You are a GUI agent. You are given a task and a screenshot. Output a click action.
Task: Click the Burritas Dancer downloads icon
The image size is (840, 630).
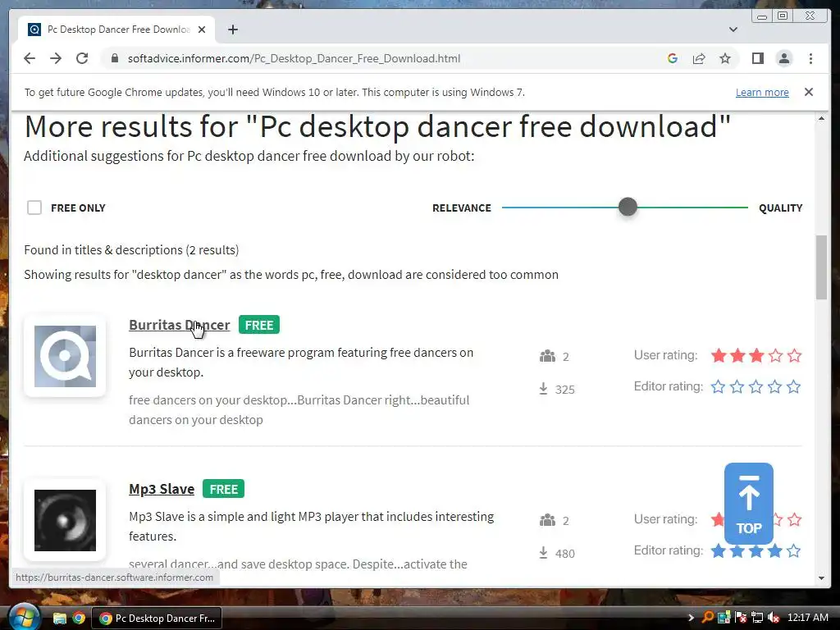(543, 389)
